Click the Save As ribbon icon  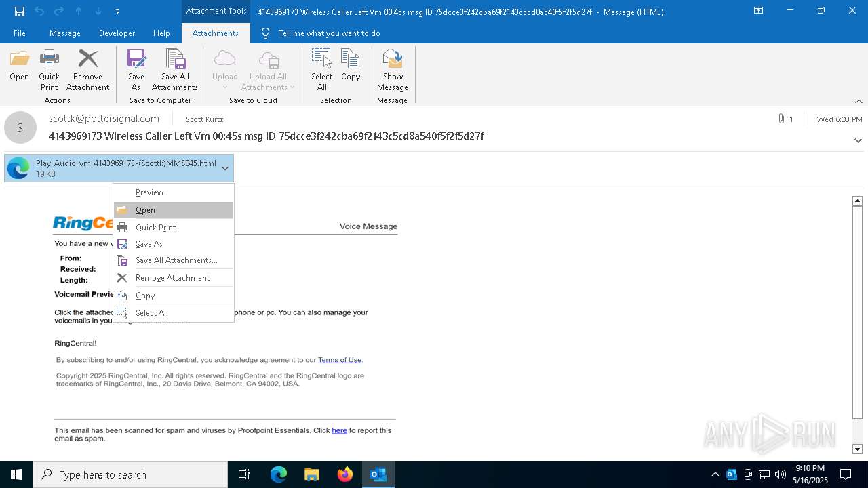coord(136,70)
